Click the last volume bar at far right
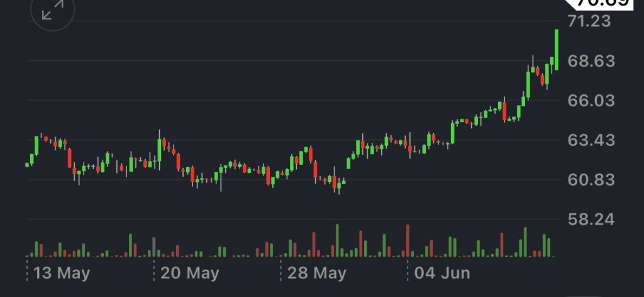This screenshot has width=644, height=297. coord(549,247)
